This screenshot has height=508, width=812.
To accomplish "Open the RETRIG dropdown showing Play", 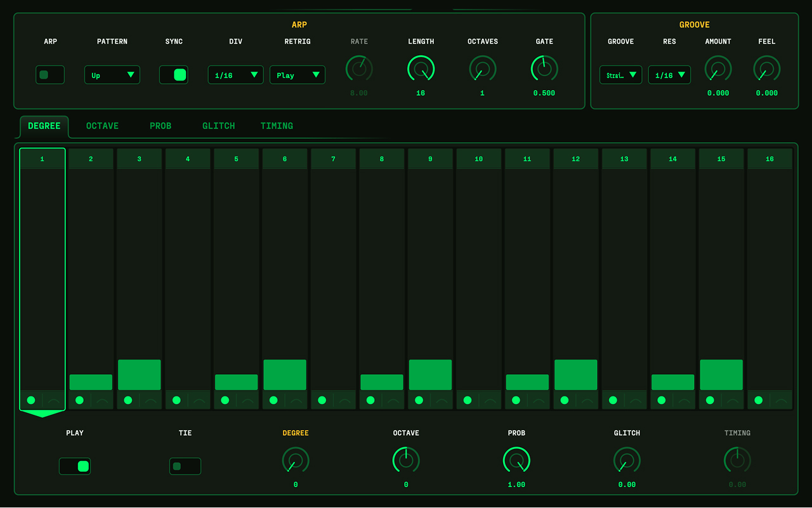I will coord(298,75).
